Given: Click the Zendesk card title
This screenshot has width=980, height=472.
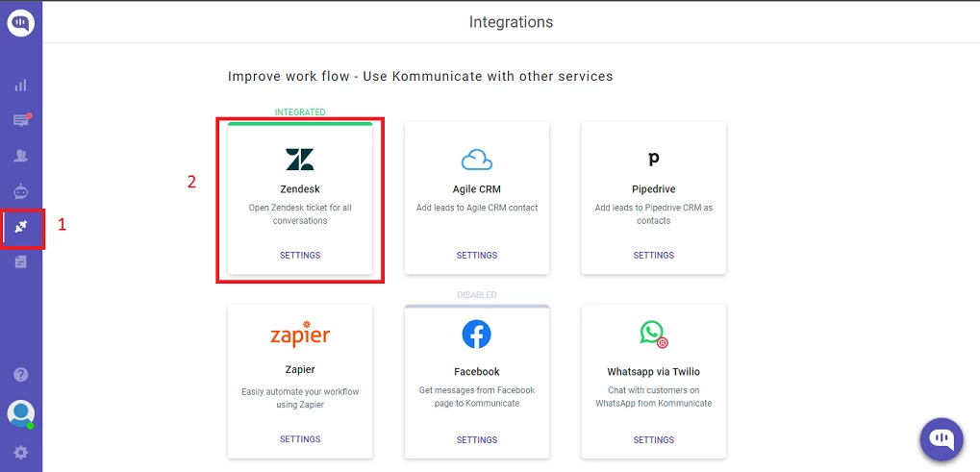Looking at the screenshot, I should point(300,188).
